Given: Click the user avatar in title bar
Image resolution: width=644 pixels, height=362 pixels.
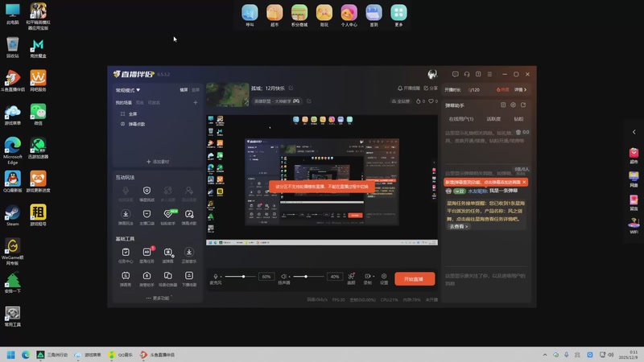Looking at the screenshot, I should pos(432,74).
